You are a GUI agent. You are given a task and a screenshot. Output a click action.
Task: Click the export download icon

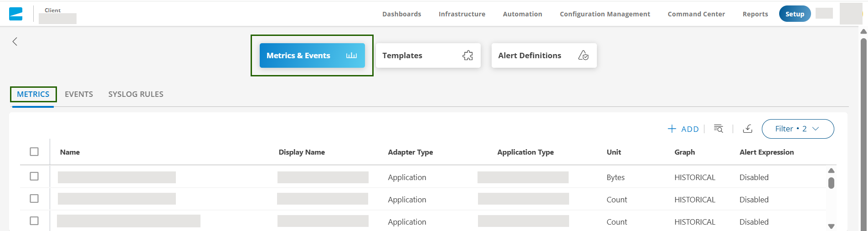click(x=747, y=129)
